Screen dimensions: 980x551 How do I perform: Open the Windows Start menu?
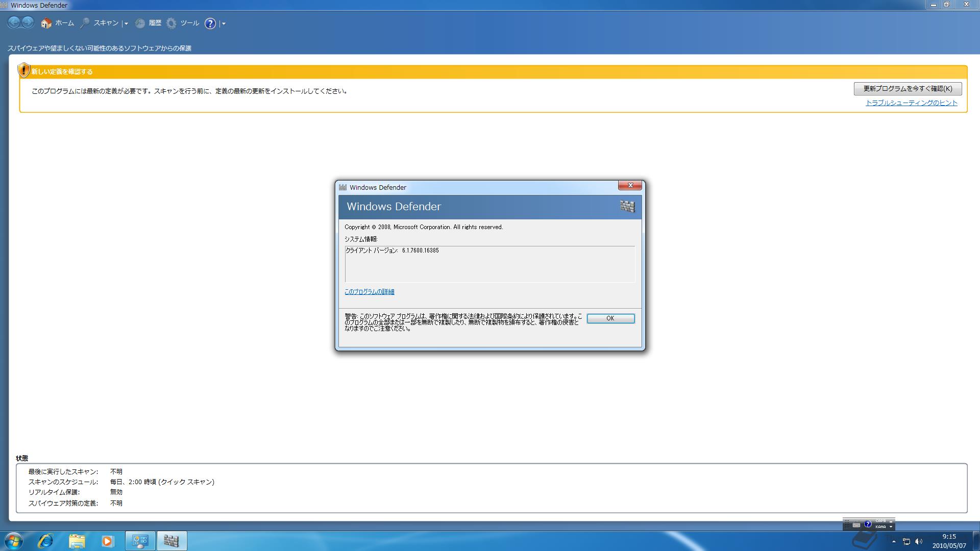coord(14,541)
